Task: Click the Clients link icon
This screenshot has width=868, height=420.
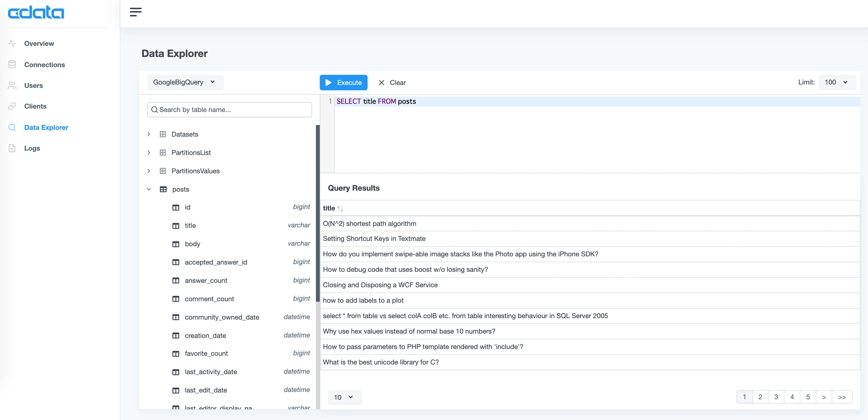Action: click(12, 106)
